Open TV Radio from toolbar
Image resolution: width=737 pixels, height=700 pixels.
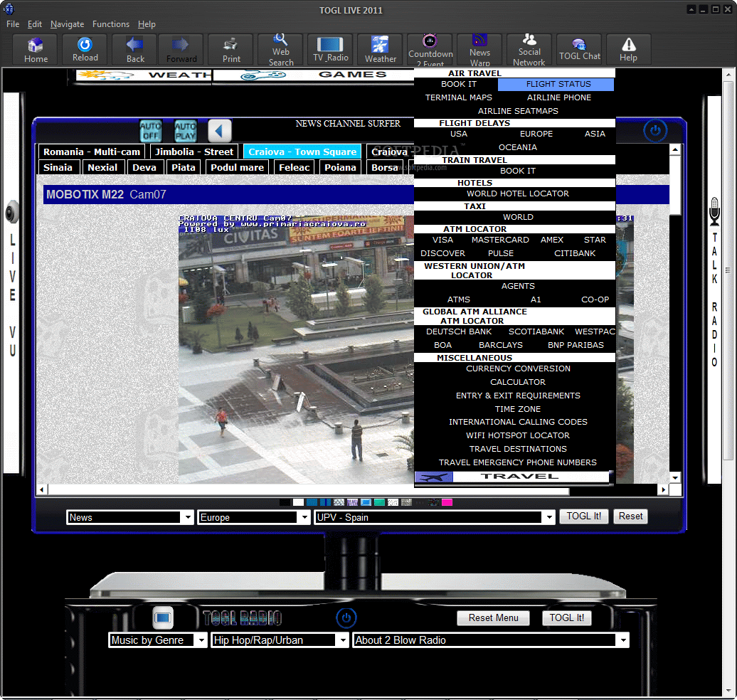(x=330, y=49)
